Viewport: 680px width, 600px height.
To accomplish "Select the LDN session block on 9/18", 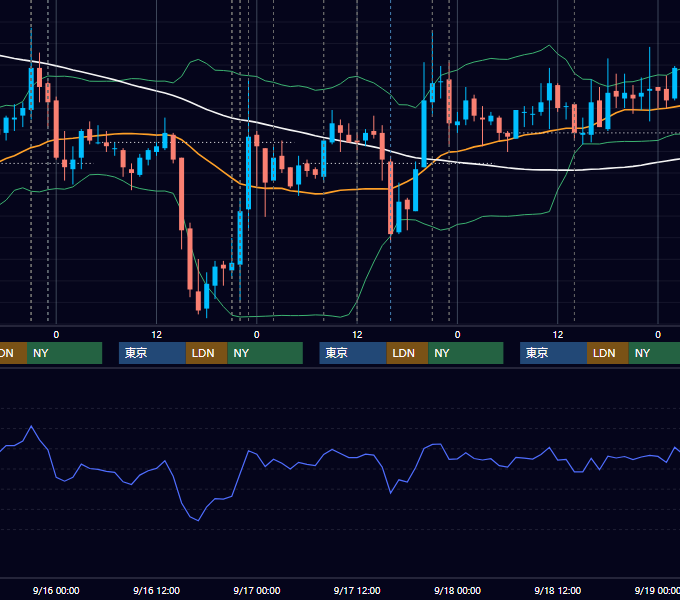I will click(608, 353).
